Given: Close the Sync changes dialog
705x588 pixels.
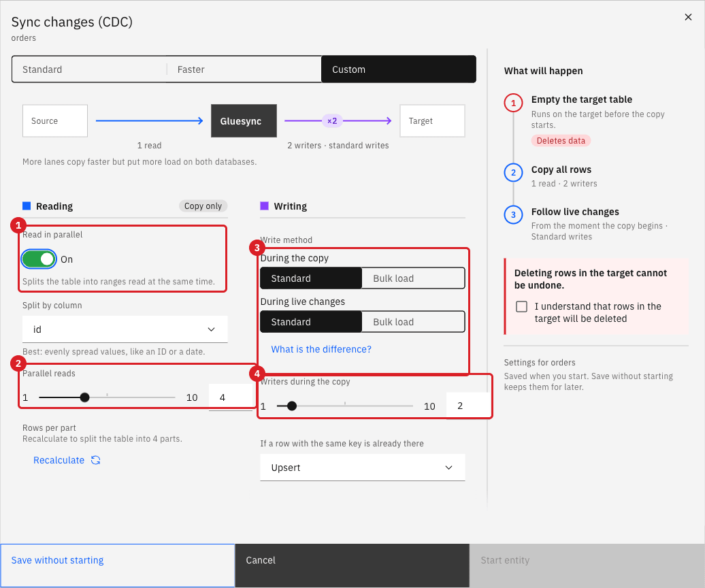Looking at the screenshot, I should [x=688, y=17].
